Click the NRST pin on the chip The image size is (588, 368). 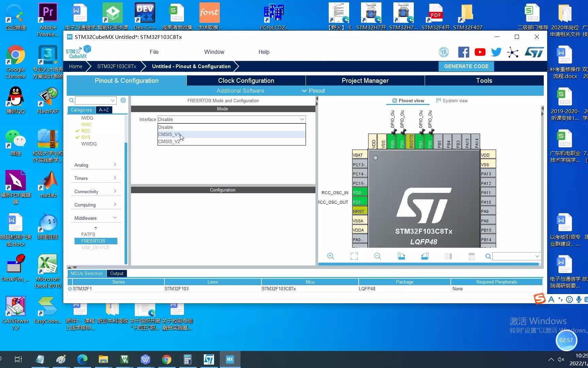(360, 211)
